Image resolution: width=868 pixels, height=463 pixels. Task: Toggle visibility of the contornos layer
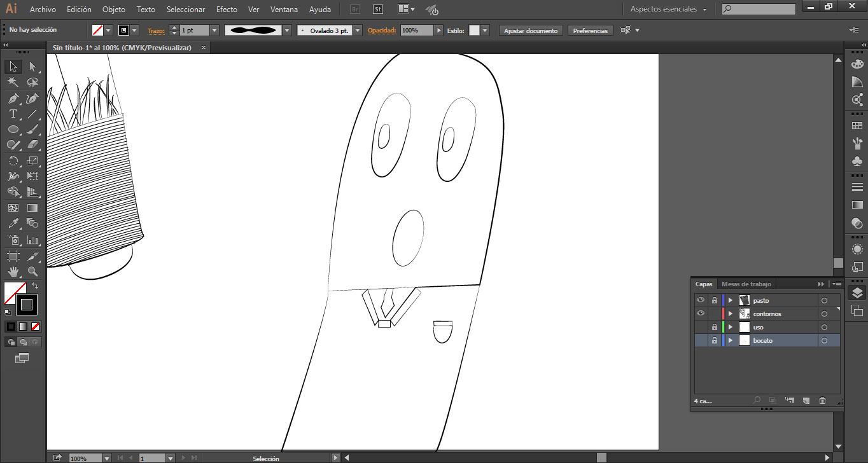[701, 314]
